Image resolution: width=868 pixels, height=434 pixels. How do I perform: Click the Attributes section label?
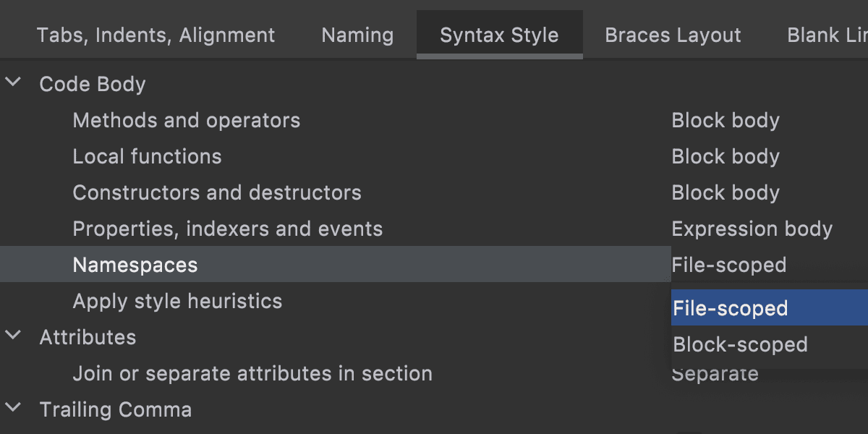coord(88,337)
